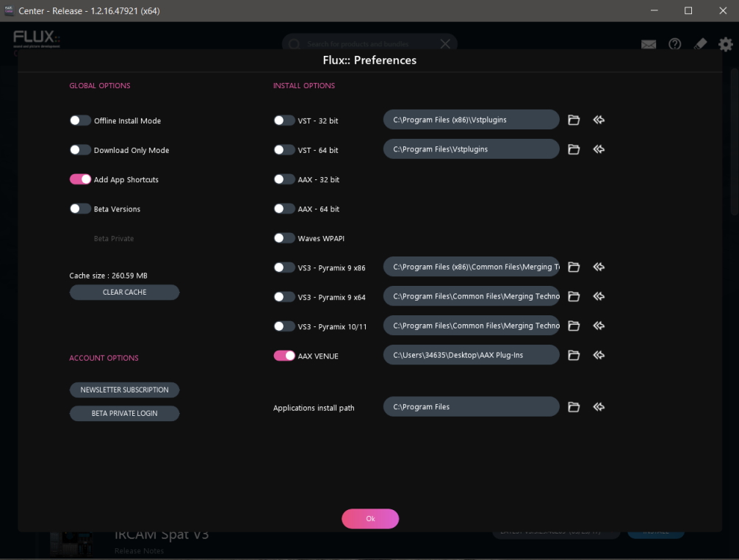Disable Add App Shortcuts toggle
This screenshot has width=739, height=560.
(x=80, y=179)
